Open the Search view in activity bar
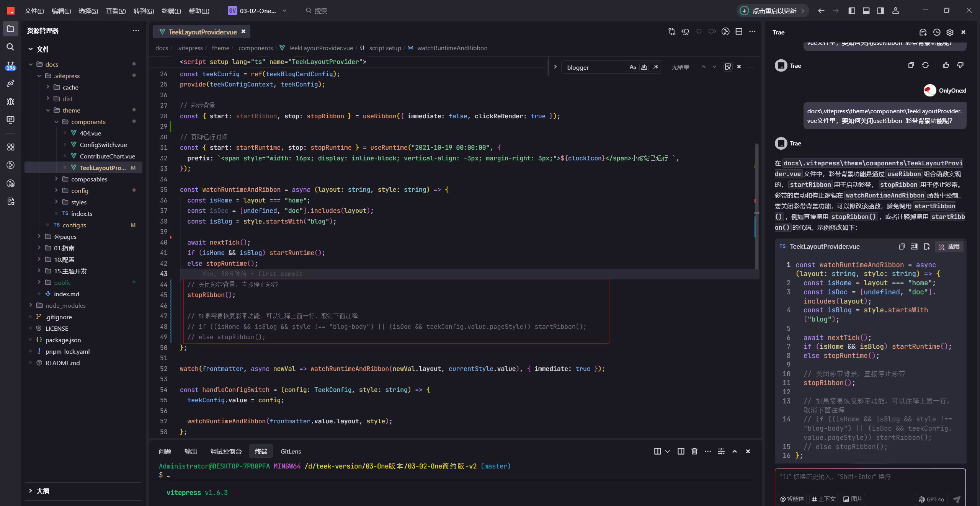 point(10,47)
